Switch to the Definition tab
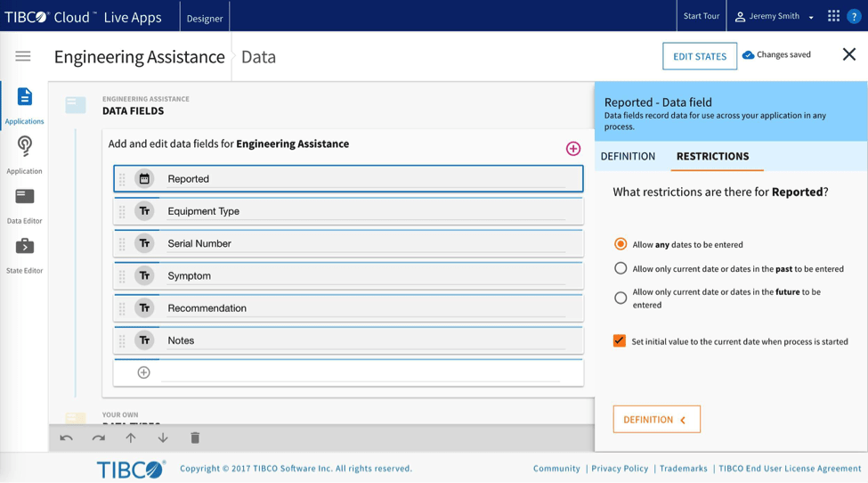 tap(628, 156)
